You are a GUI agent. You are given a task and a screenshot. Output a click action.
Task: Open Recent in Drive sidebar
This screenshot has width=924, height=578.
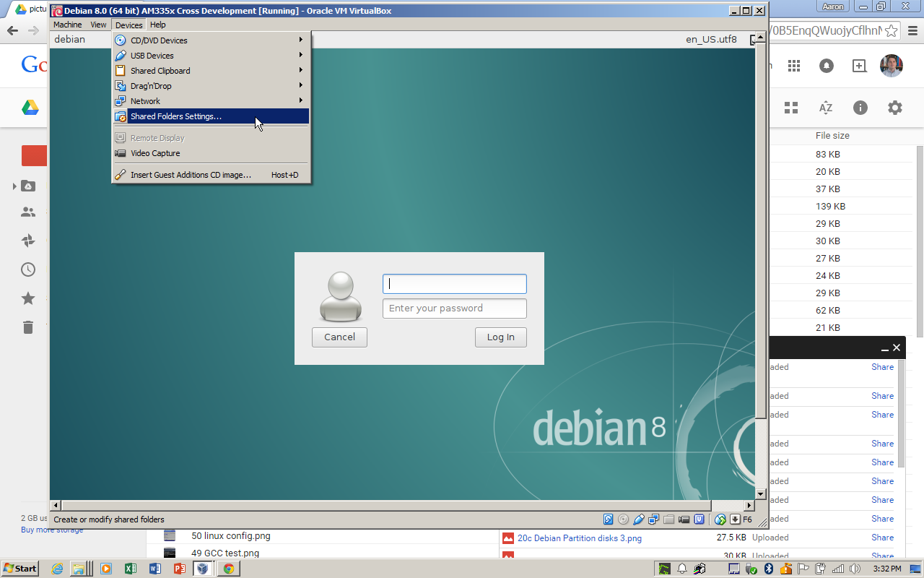coord(28,269)
